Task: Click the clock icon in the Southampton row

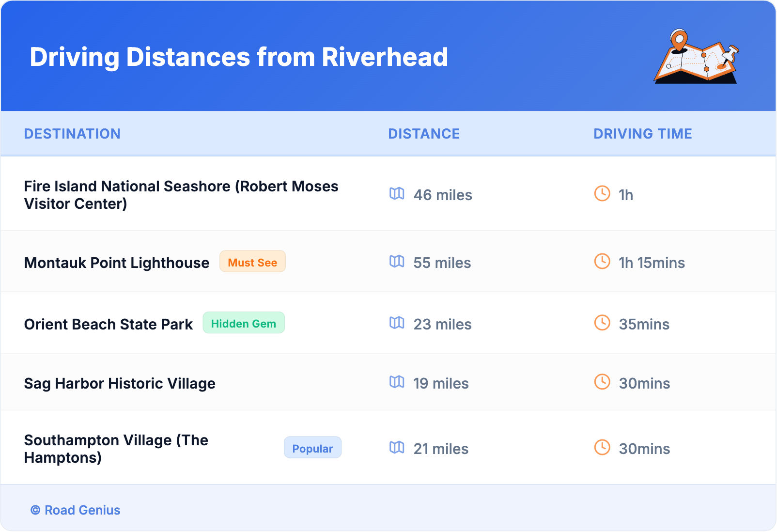Action: tap(602, 447)
